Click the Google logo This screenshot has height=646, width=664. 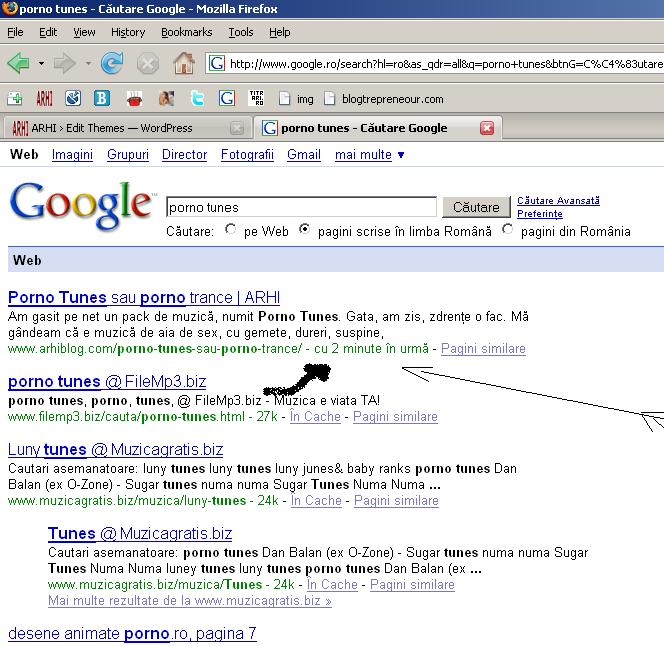81,205
